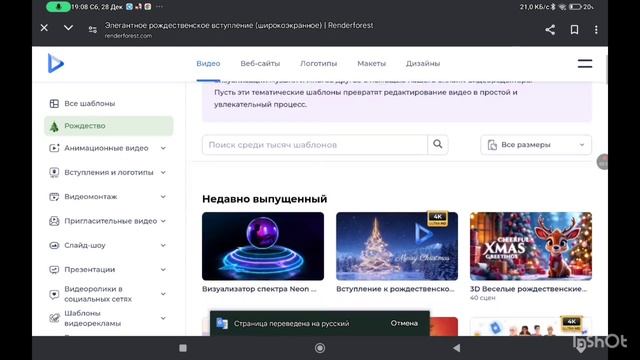The height and width of the screenshot is (360, 640).
Task: Click the Видеомонтаж icon
Action: click(x=54, y=197)
